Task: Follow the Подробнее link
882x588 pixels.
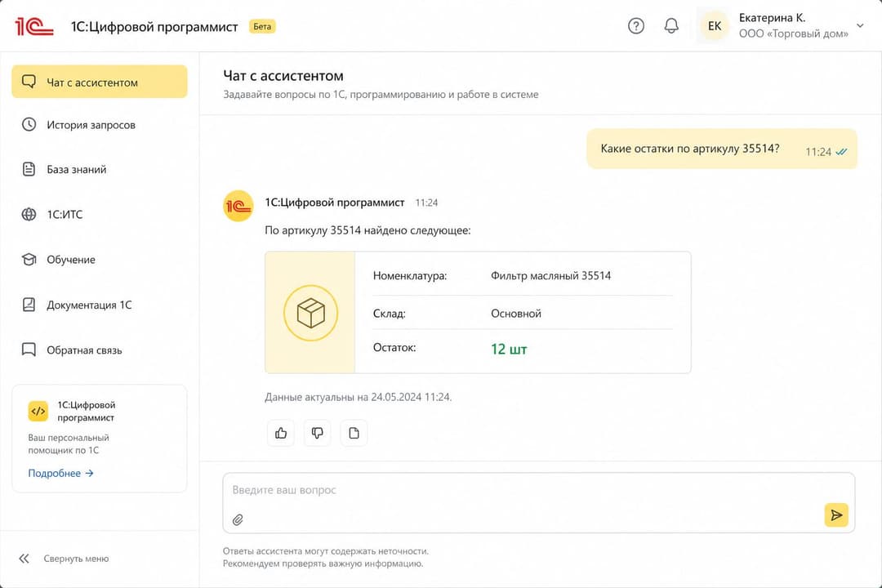Action: pos(60,473)
